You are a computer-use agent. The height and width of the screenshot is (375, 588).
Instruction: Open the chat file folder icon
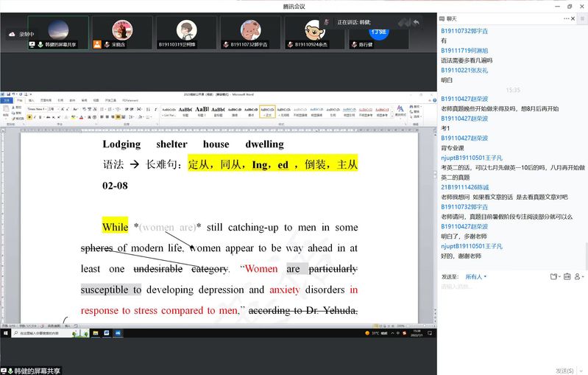(x=553, y=277)
